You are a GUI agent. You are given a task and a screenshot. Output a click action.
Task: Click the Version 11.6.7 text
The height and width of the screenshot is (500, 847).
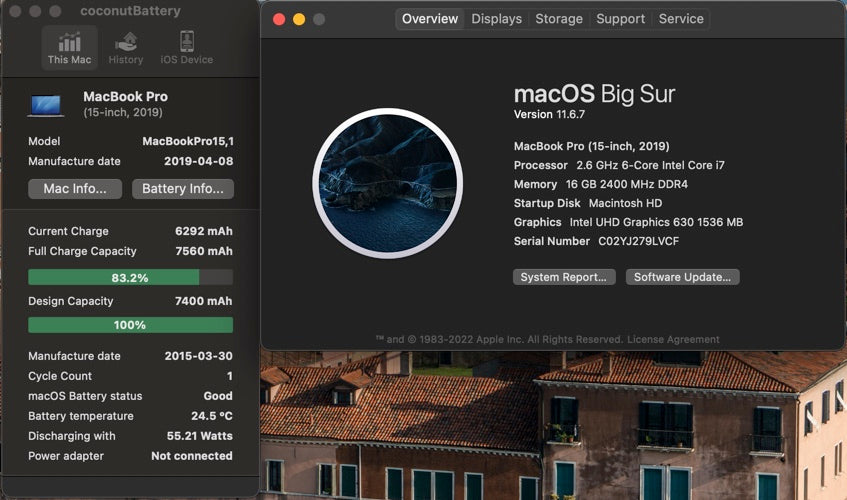click(549, 114)
